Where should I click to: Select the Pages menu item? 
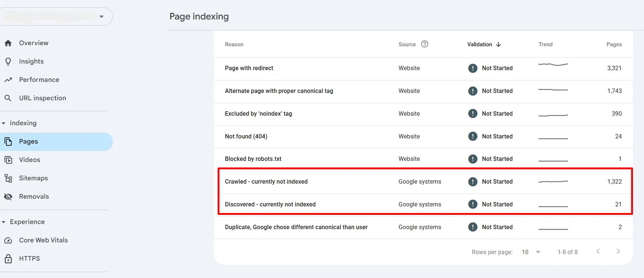tap(56, 142)
